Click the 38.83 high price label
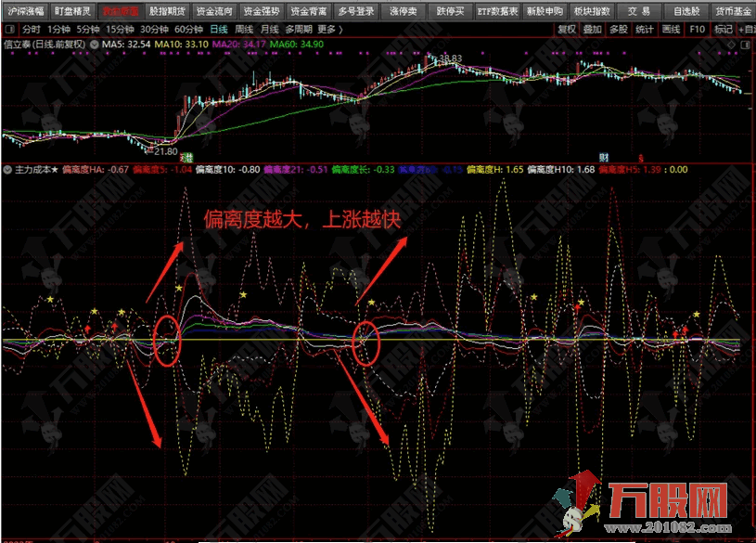The image size is (756, 543). pos(450,58)
